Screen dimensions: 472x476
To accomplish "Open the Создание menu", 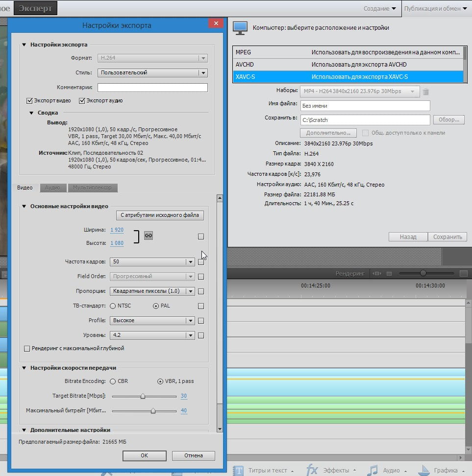I will click(379, 8).
